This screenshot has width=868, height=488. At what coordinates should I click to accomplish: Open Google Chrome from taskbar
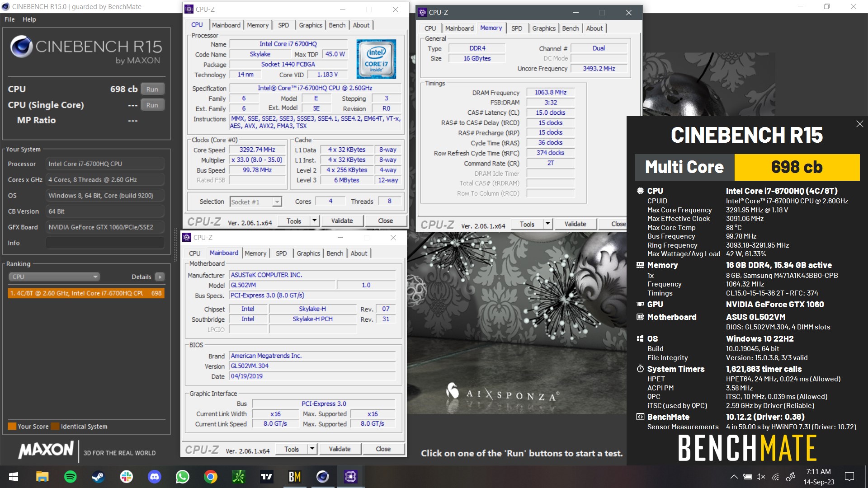(211, 476)
